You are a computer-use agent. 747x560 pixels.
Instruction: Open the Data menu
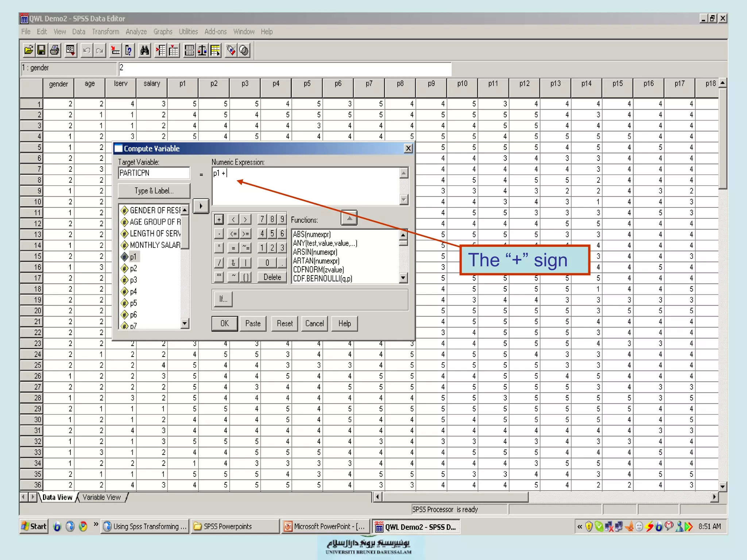click(78, 32)
